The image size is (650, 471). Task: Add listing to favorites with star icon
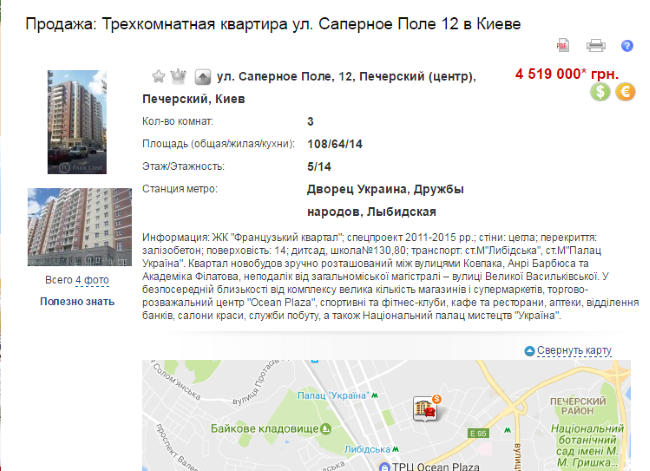click(x=158, y=76)
